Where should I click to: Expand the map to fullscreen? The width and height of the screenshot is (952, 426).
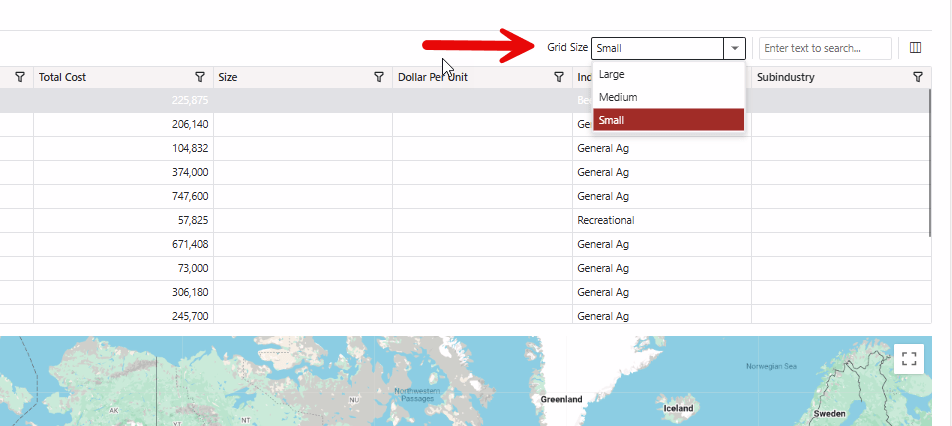(x=908, y=359)
